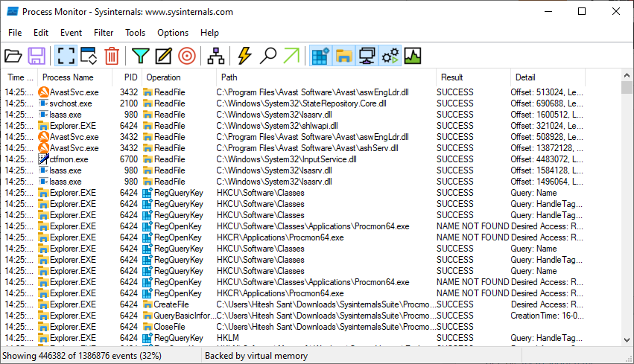Screen dimensions: 634x364
Task: Click registry icon in HKLM row
Action: [x=148, y=338]
